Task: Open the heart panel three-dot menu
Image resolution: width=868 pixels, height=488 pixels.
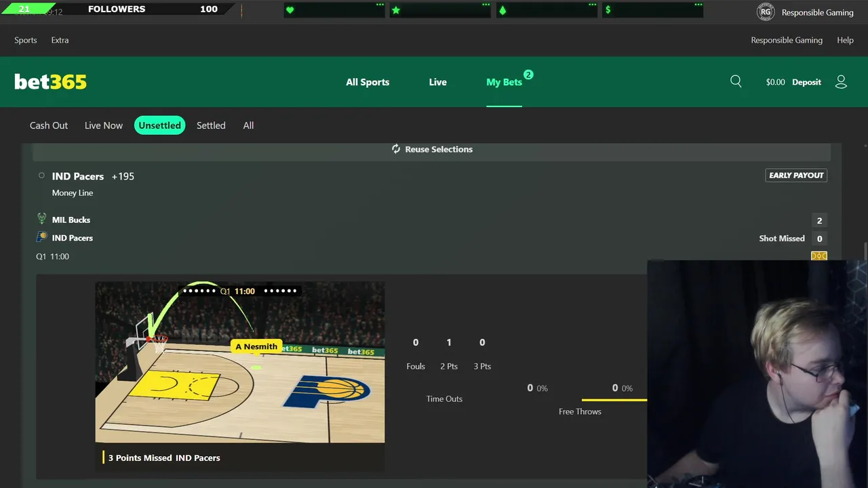Action: click(380, 5)
